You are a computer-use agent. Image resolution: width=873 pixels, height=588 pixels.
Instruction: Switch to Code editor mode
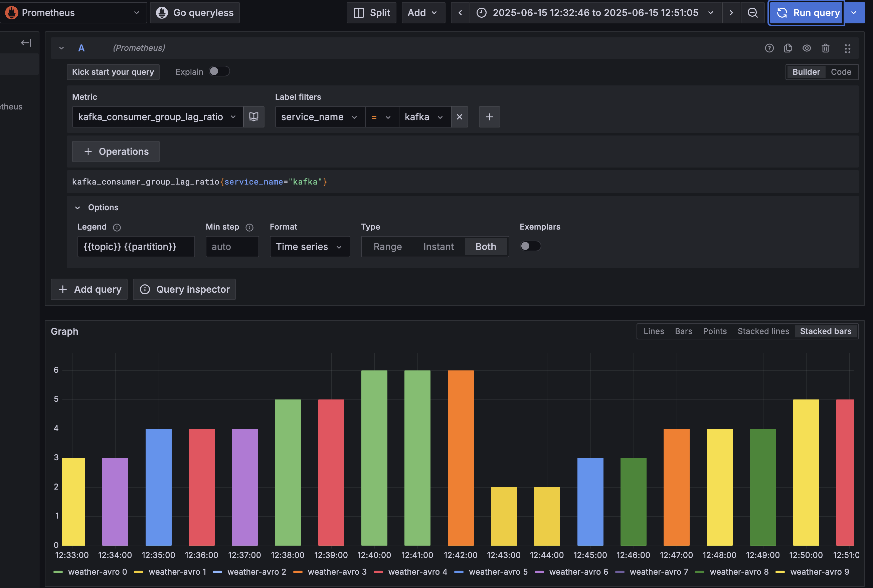[x=841, y=72]
